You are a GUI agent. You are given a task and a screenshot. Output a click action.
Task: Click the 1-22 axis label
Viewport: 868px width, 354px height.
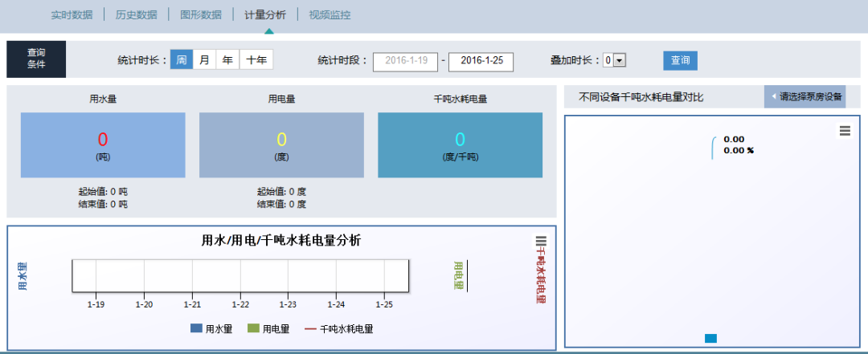240,304
